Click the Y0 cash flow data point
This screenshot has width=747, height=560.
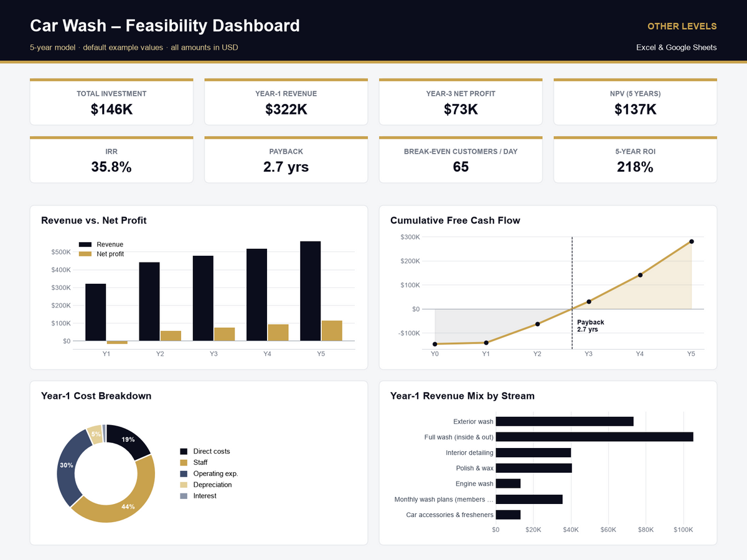tap(435, 344)
